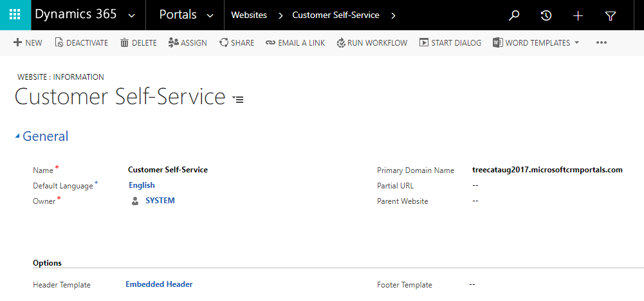Click the Header Template field label
Image resolution: width=644 pixels, height=301 pixels.
62,284
